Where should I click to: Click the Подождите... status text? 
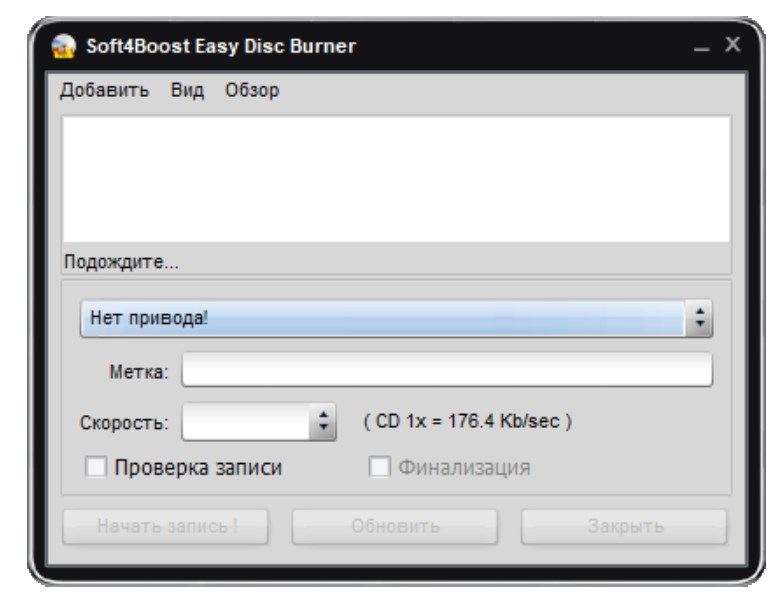[x=121, y=262]
